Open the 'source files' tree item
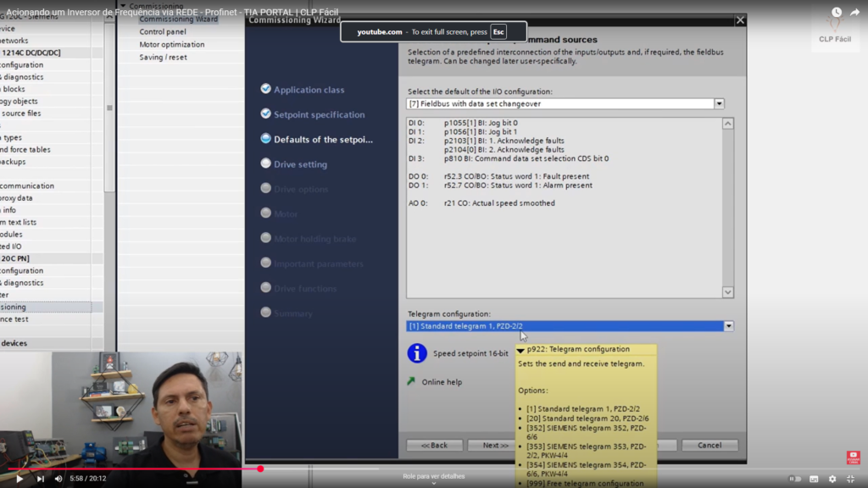Screen dimensions: 868x488 (x=21, y=114)
